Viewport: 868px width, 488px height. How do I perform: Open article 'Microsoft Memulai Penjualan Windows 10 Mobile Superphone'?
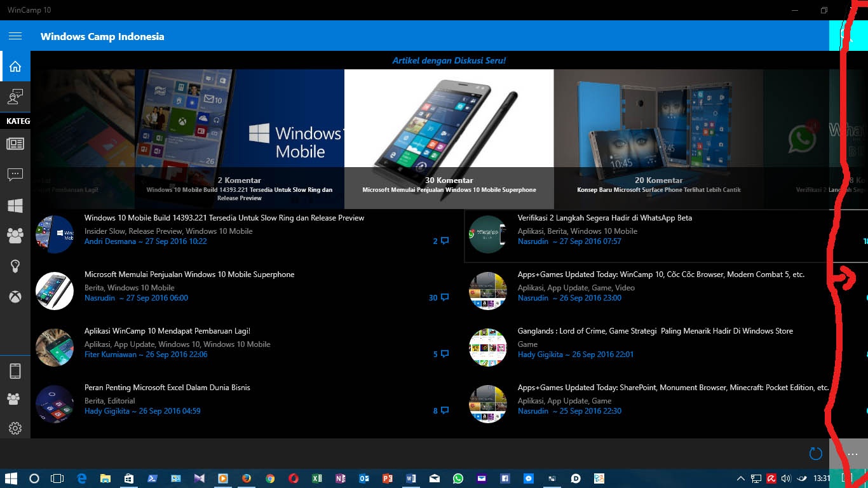(x=189, y=274)
